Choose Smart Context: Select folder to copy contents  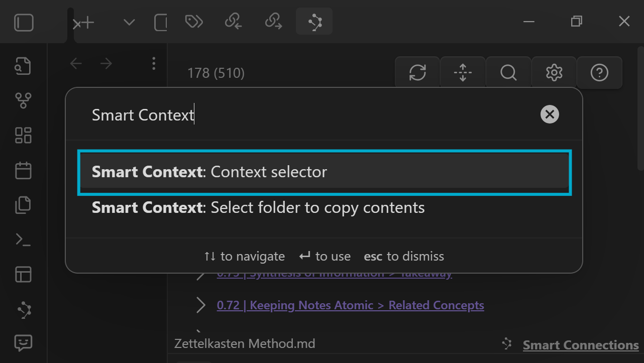[x=325, y=207]
